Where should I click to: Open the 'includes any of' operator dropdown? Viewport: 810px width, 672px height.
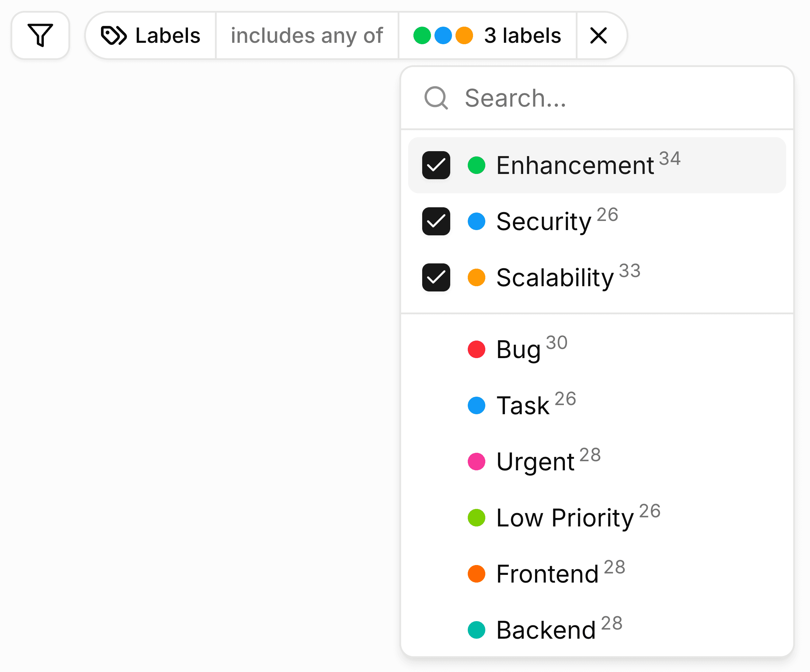pyautogui.click(x=306, y=35)
